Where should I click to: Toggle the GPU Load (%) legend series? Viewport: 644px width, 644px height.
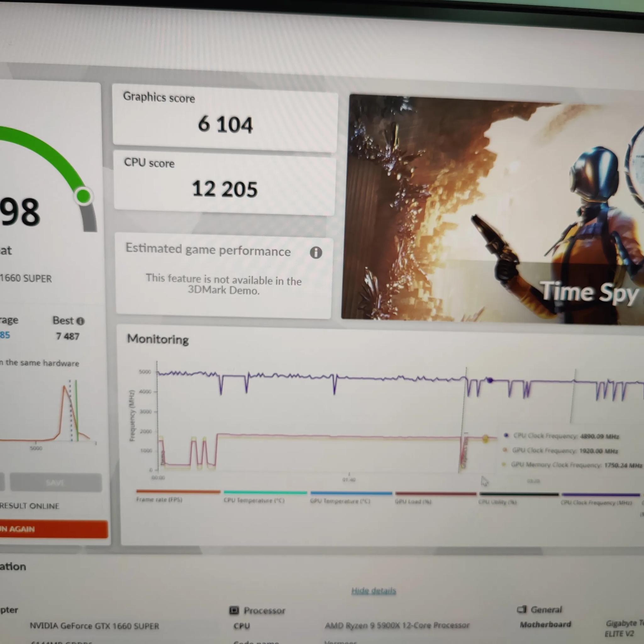tap(436, 498)
